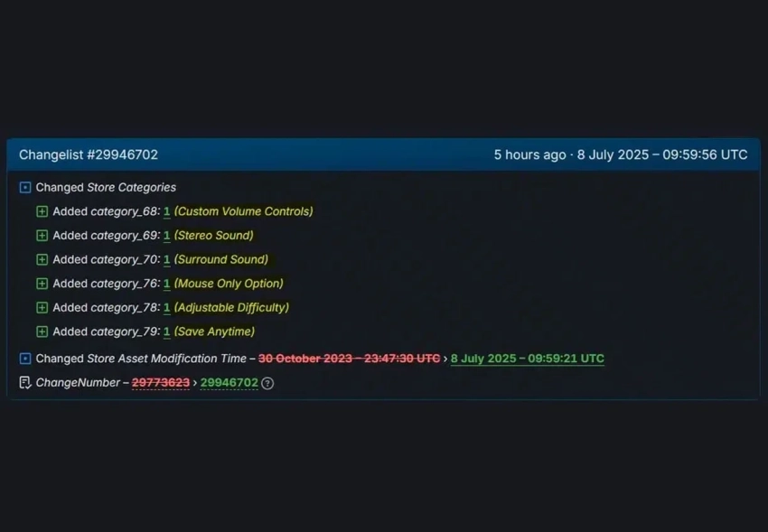Click the plus icon beside category_70
The height and width of the screenshot is (532, 768).
coord(42,259)
